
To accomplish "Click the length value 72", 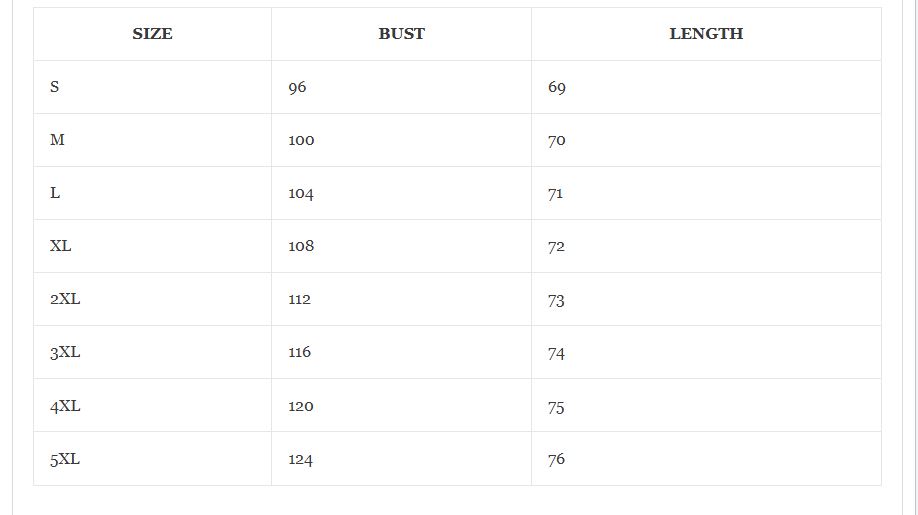I will [x=556, y=246].
